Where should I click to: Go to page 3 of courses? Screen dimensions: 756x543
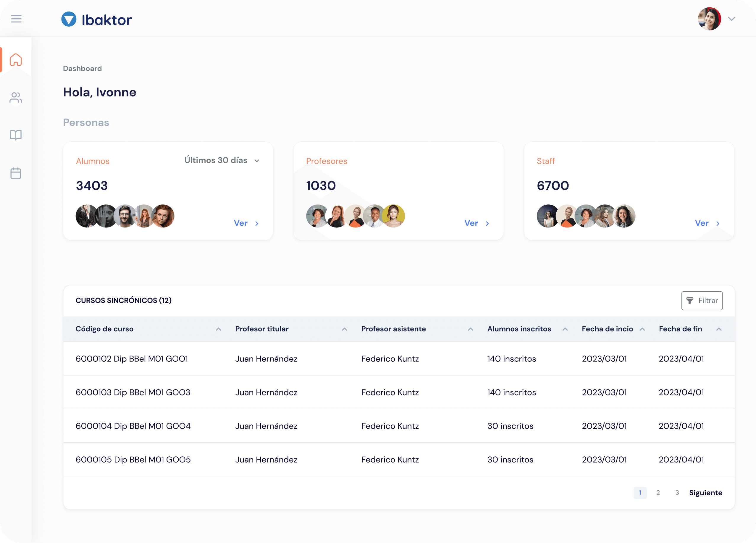point(677,492)
